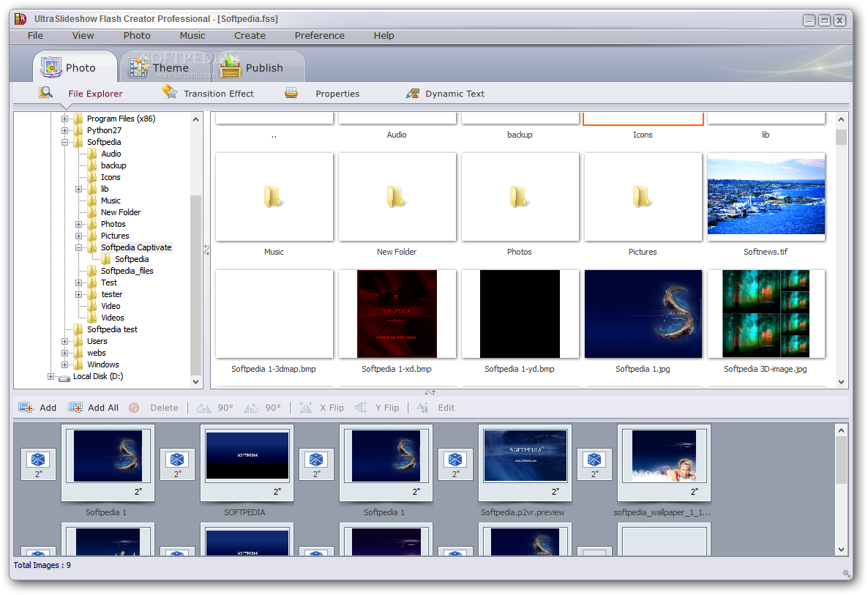Click the Dynamic Text icon

[x=413, y=94]
